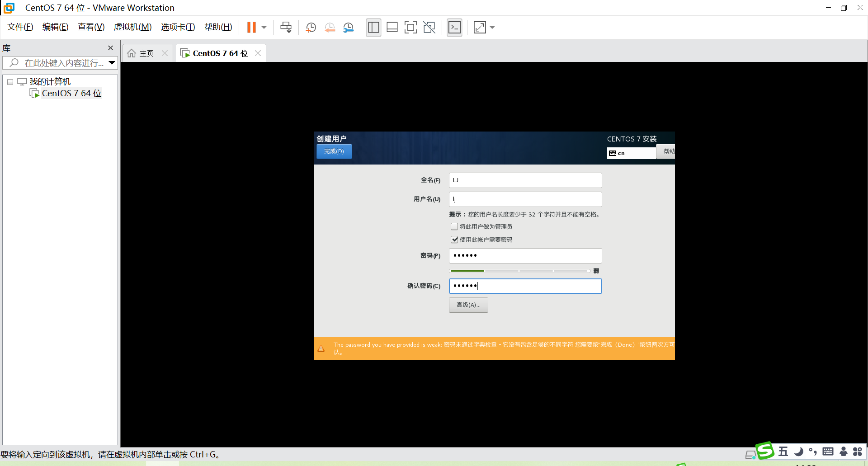This screenshot has height=466, width=868.
Task: Open the 帮助(H) menu
Action: click(x=218, y=27)
